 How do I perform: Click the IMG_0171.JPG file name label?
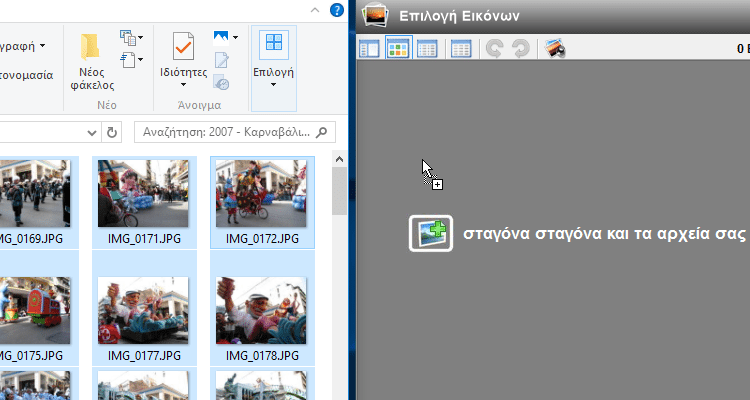(144, 238)
